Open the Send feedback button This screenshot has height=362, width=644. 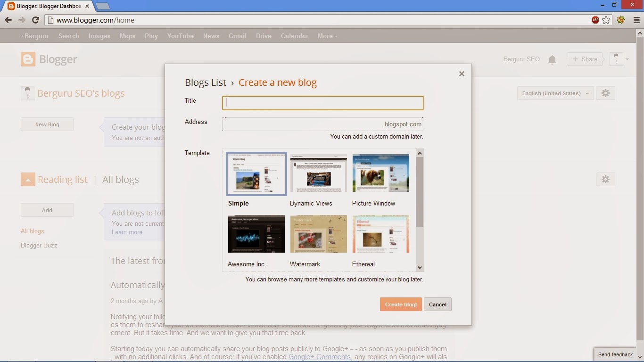tap(615, 354)
